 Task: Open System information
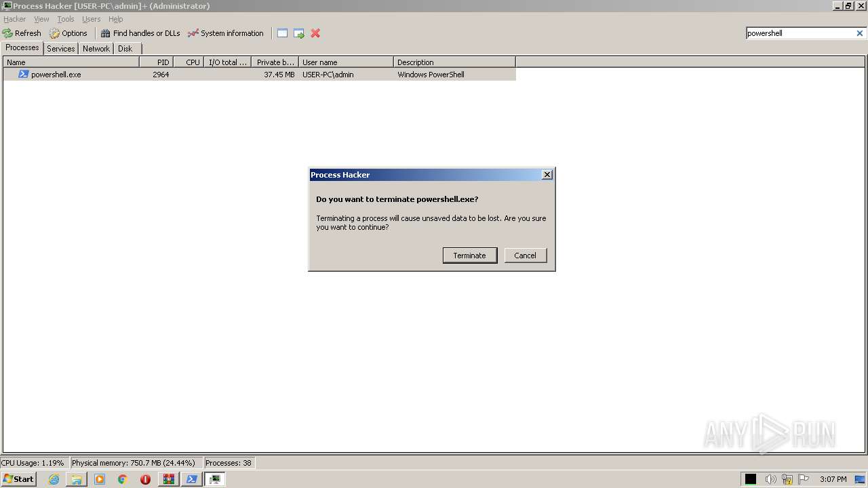coord(226,33)
